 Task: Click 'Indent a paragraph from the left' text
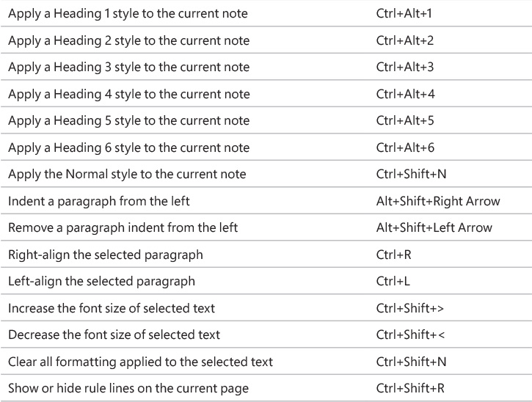[99, 201]
